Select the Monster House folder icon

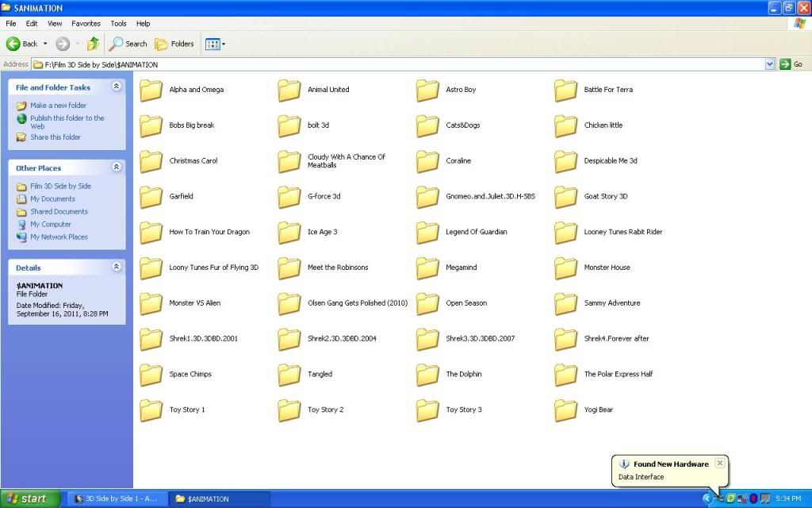566,268
